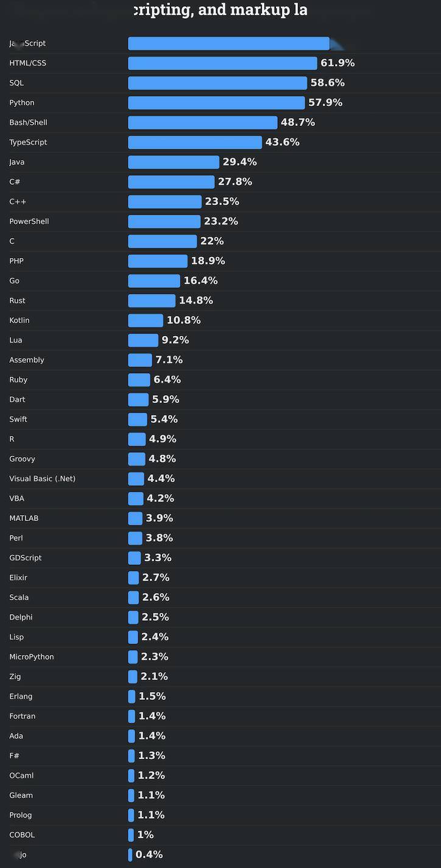Click the Kotlin bar
The height and width of the screenshot is (868, 441).
pyautogui.click(x=146, y=320)
